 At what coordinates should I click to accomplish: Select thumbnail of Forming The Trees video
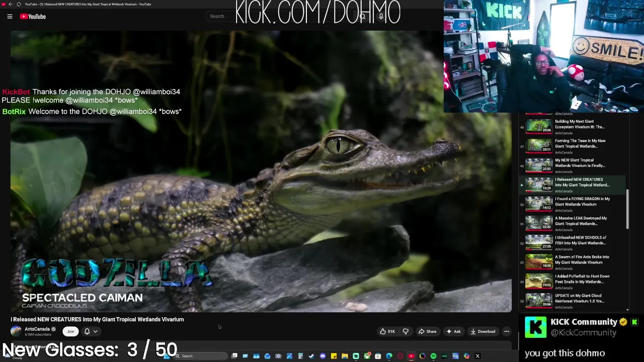tap(539, 146)
